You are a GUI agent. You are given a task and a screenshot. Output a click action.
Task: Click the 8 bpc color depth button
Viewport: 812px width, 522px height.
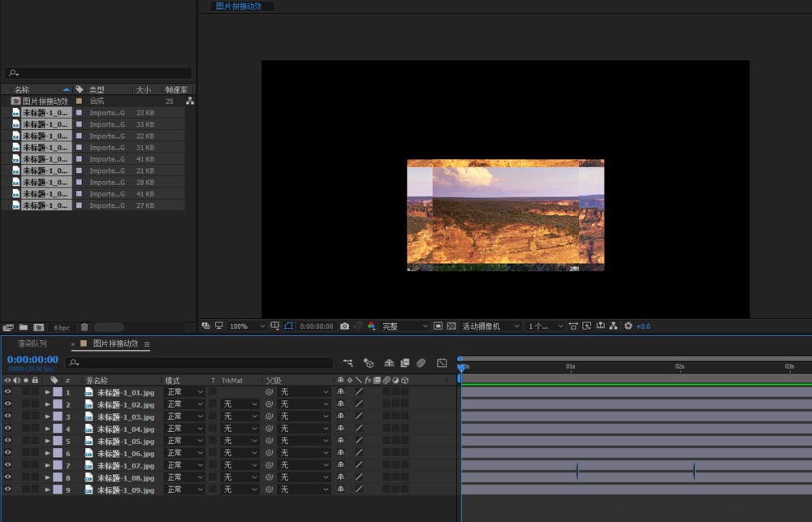click(62, 327)
